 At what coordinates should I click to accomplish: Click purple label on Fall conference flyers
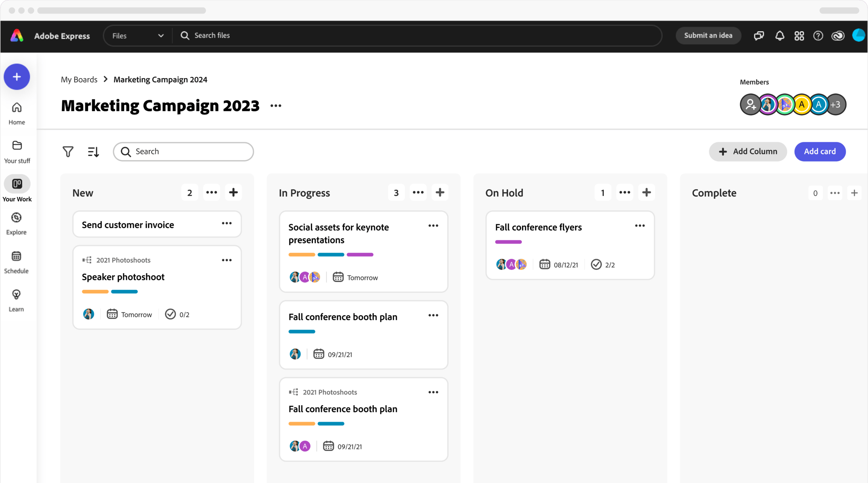[x=509, y=242]
